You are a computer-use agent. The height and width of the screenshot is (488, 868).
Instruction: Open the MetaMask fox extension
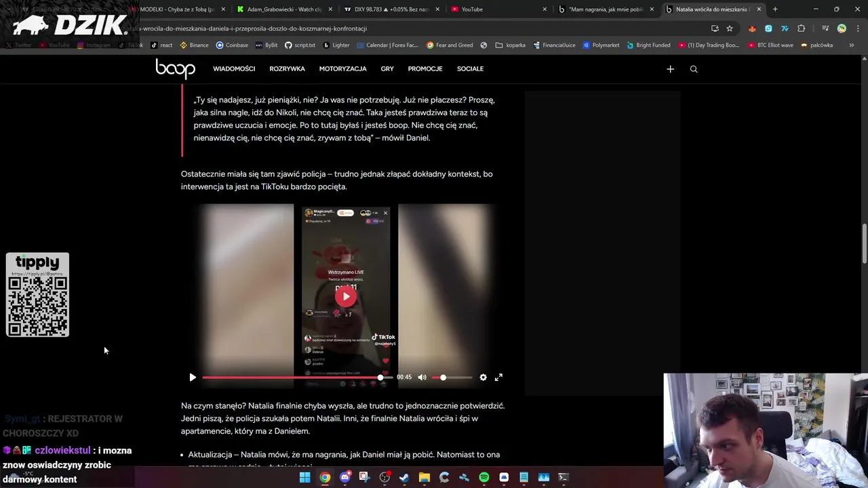752,28
